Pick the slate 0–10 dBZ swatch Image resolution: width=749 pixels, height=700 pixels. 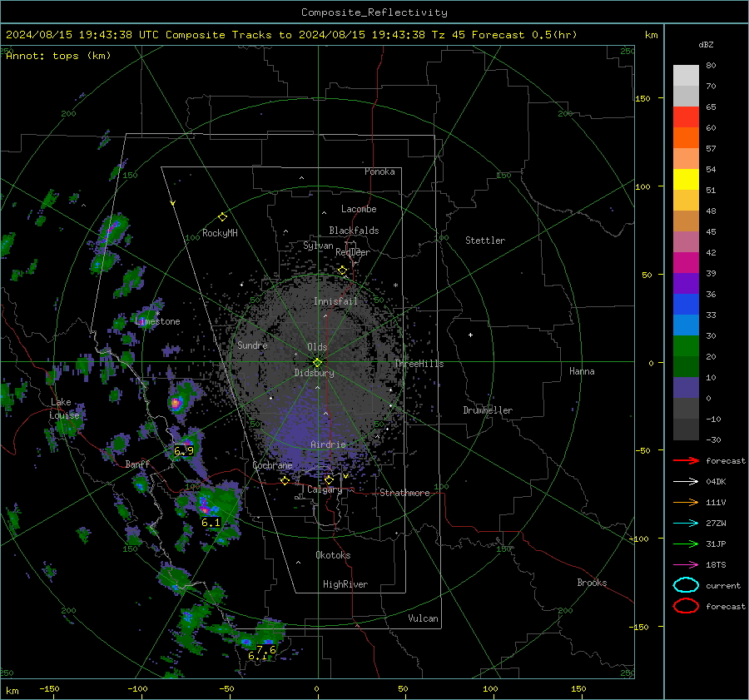(686, 388)
